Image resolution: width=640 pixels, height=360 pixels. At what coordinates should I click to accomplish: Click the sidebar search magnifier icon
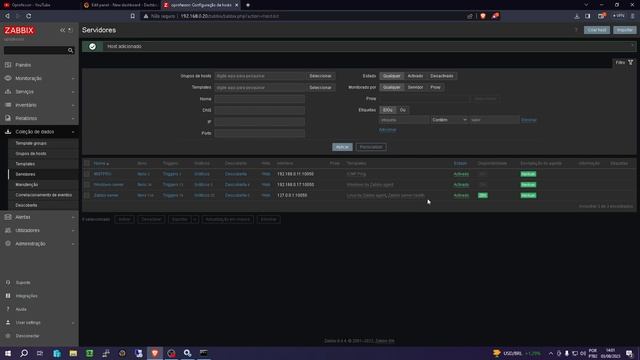pos(70,51)
